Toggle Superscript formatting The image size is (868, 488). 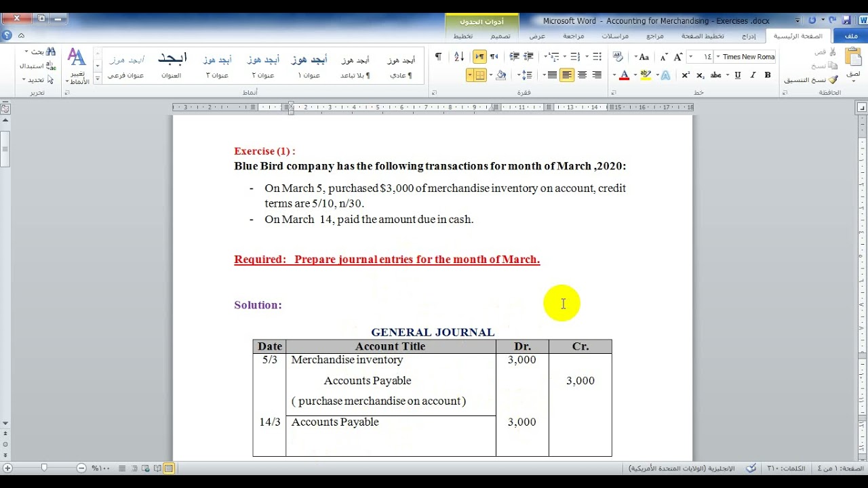(686, 75)
